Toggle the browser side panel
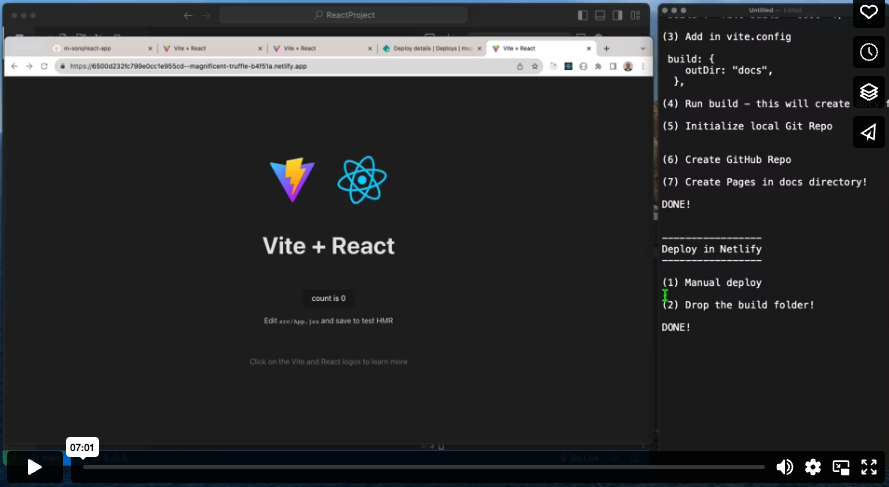Viewport: 889px width, 487px height. [613, 66]
